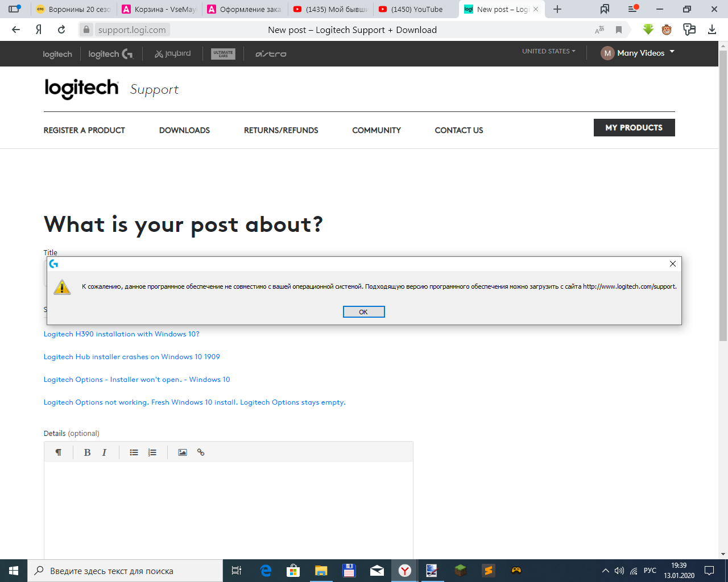Expand the UNITED STATES region dropdown
The height and width of the screenshot is (582, 728).
coord(549,51)
